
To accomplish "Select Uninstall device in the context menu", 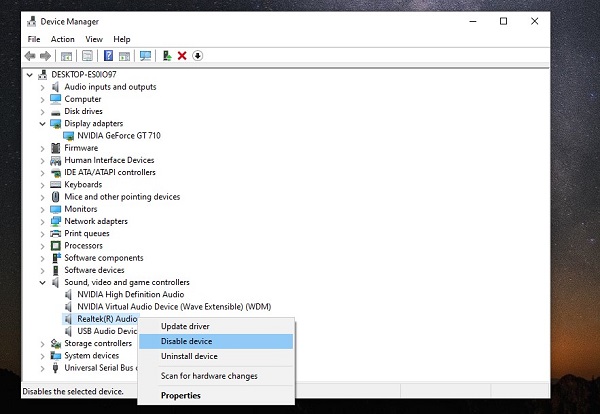I will pyautogui.click(x=189, y=356).
